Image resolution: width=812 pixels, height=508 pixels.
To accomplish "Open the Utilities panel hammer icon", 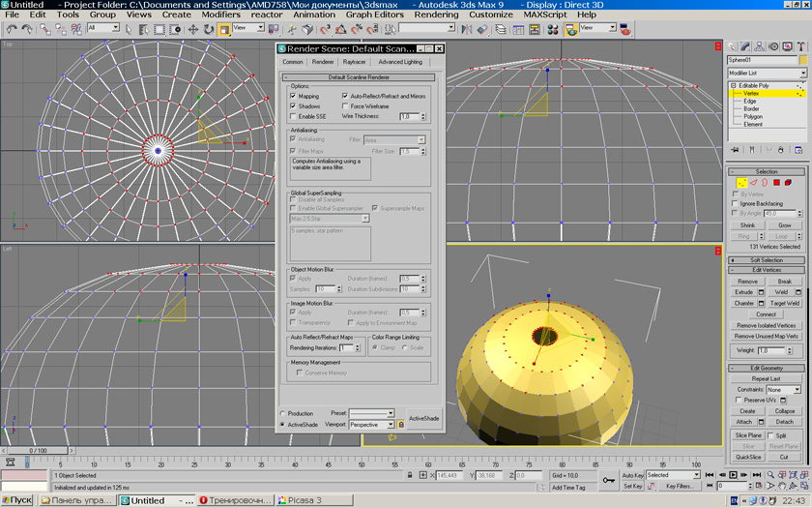I will pos(800,46).
